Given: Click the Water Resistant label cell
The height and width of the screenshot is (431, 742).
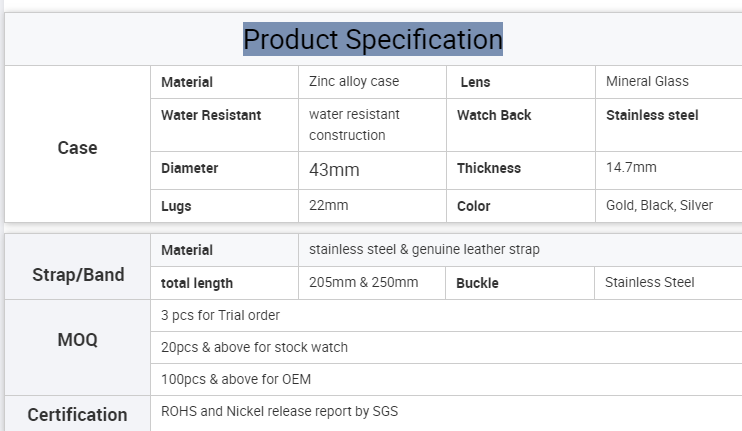Looking at the screenshot, I should point(224,125).
